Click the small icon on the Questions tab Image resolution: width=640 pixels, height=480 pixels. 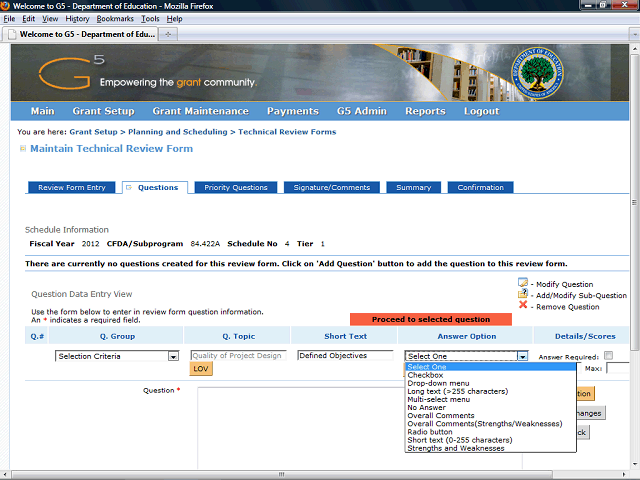coord(129,187)
